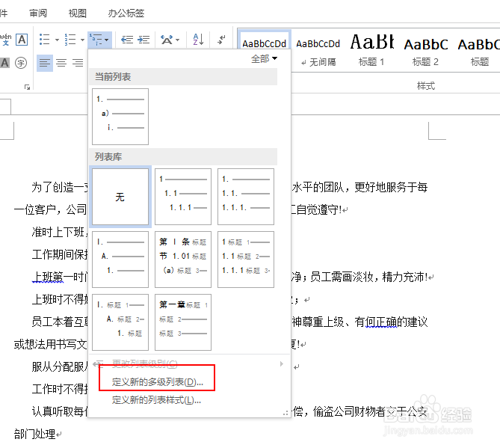Toggle align right

tap(78, 63)
